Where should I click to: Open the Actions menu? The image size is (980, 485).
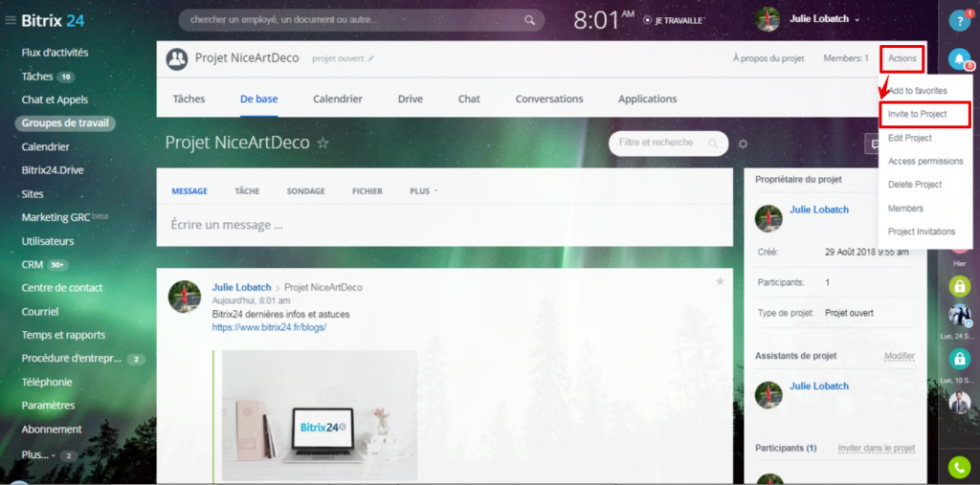(902, 58)
